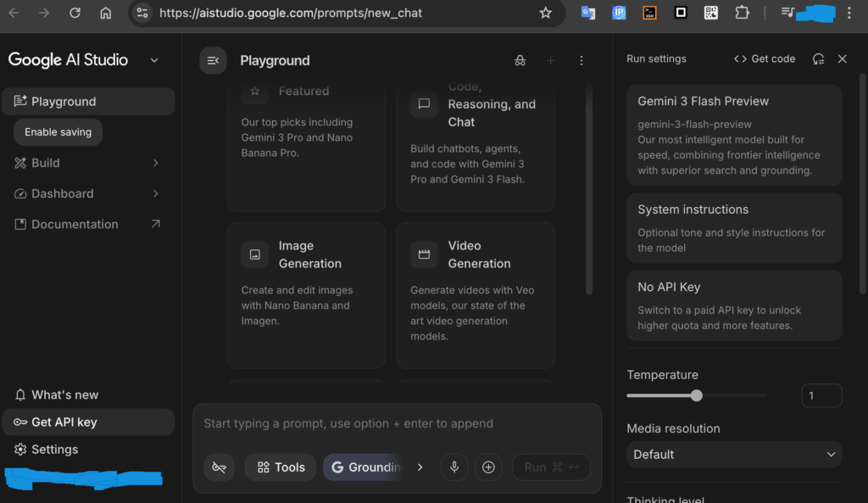Click the compare mode icon in Playground header
The width and height of the screenshot is (868, 503).
520,60
